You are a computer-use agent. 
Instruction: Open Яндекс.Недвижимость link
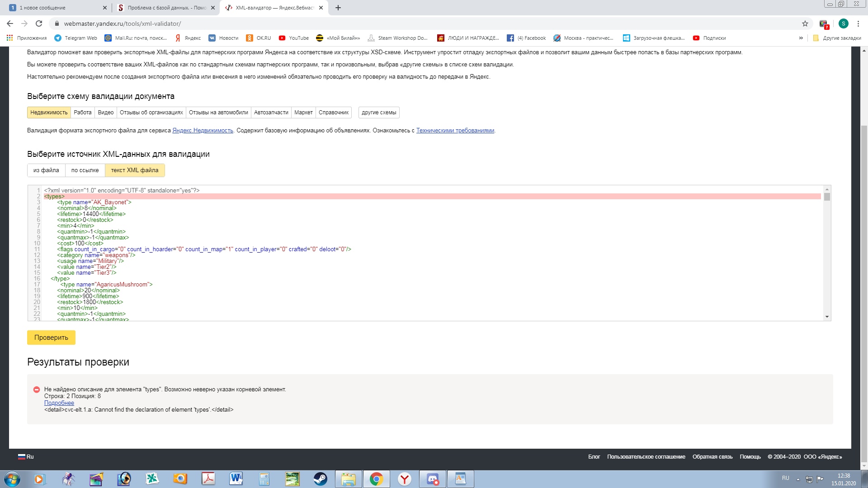click(x=203, y=131)
